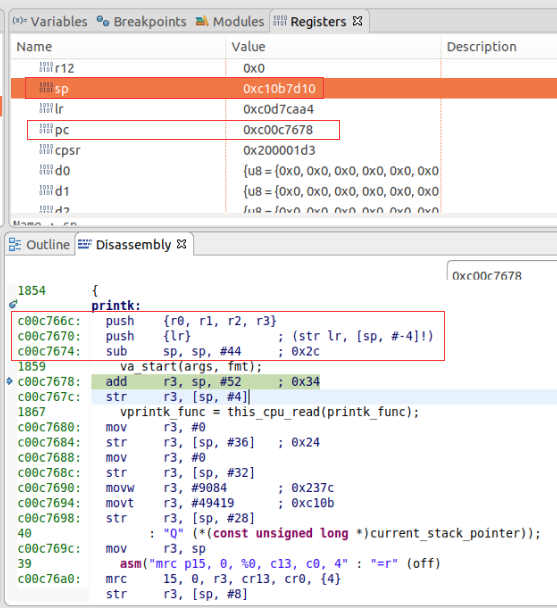
Task: Close the Registers view tab
Action: [358, 21]
